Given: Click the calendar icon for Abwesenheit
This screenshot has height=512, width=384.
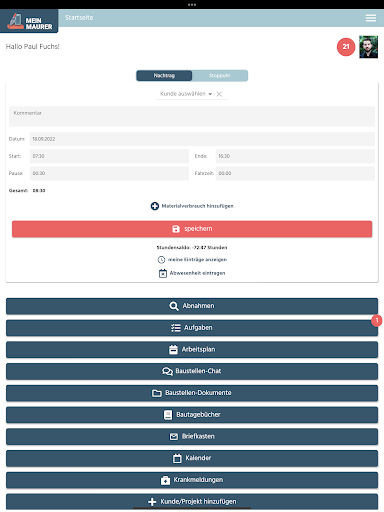Looking at the screenshot, I should pyautogui.click(x=163, y=273).
